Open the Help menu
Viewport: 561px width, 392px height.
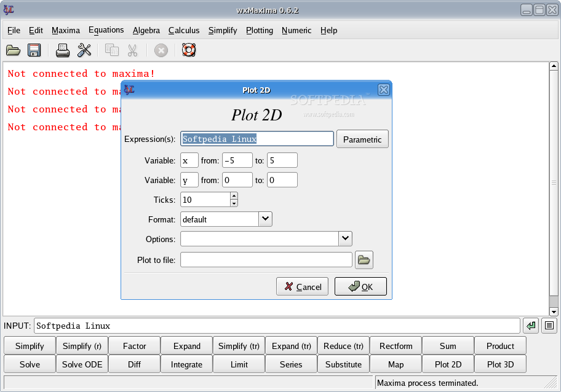pyautogui.click(x=329, y=30)
